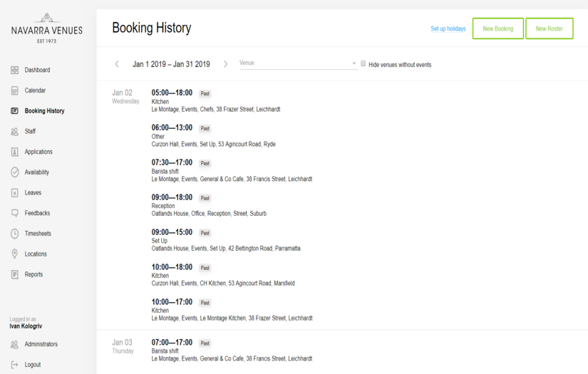Click the Reports document icon
The width and height of the screenshot is (588, 374).
pyautogui.click(x=15, y=274)
